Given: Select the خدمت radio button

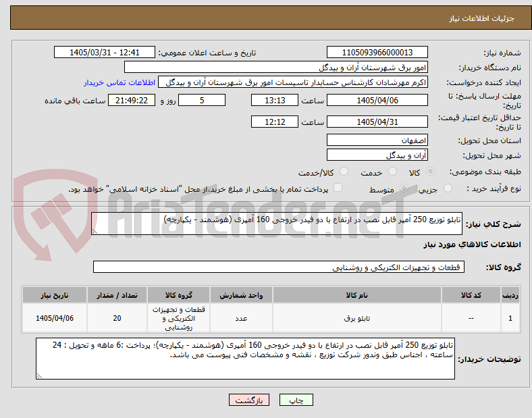Looking at the screenshot, I should point(392,172).
